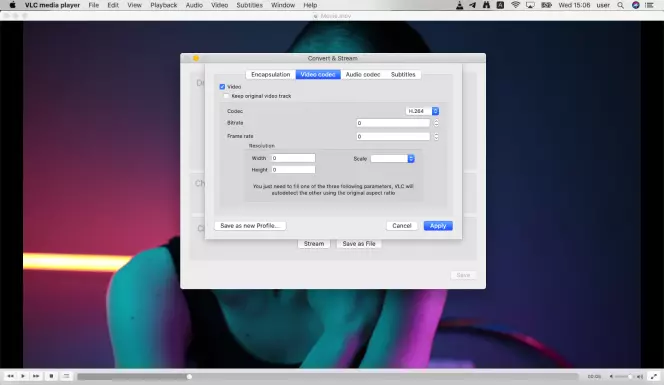This screenshot has width=664, height=385.
Task: Switch to the Subtitles tab in dialog
Action: (403, 75)
